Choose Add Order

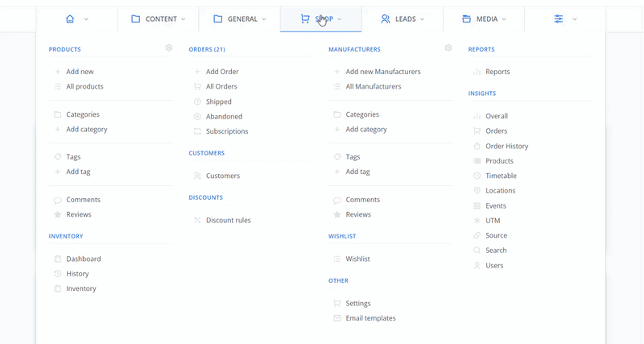click(x=222, y=72)
